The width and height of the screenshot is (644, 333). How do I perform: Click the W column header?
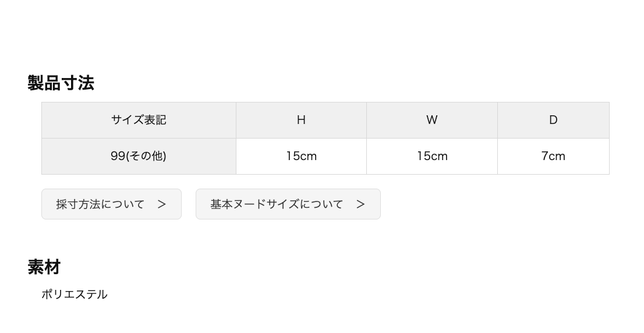point(431,121)
